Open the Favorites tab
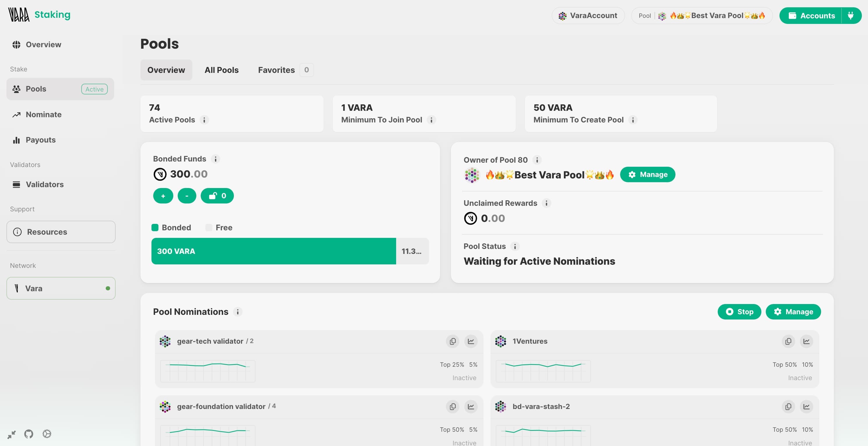This screenshot has height=446, width=868. coord(276,70)
